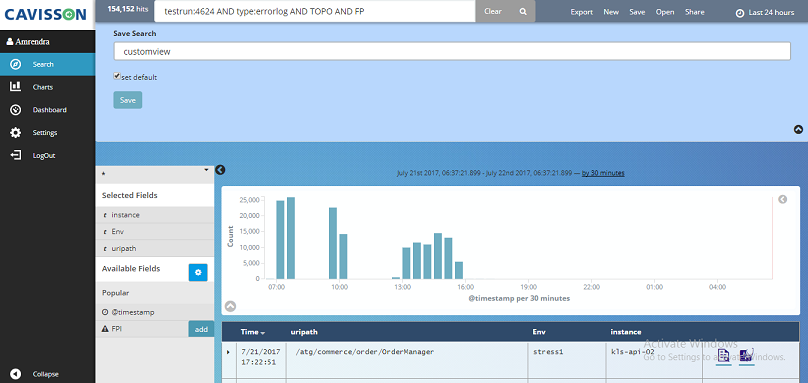Run search with magnifier icon
The height and width of the screenshot is (383, 808).
(523, 11)
